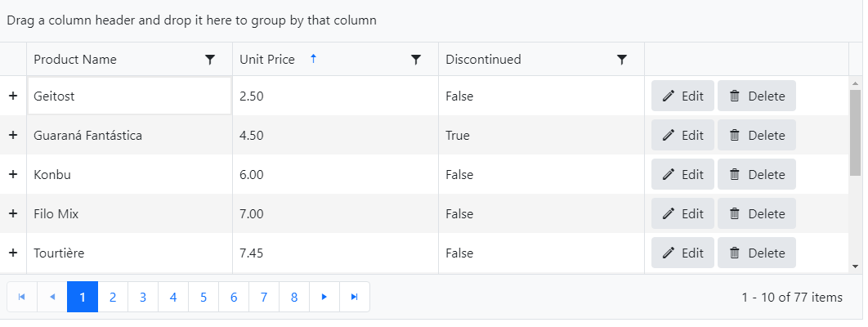Image resolution: width=868 pixels, height=327 pixels.
Task: Go to the next page arrow
Action: tap(324, 297)
